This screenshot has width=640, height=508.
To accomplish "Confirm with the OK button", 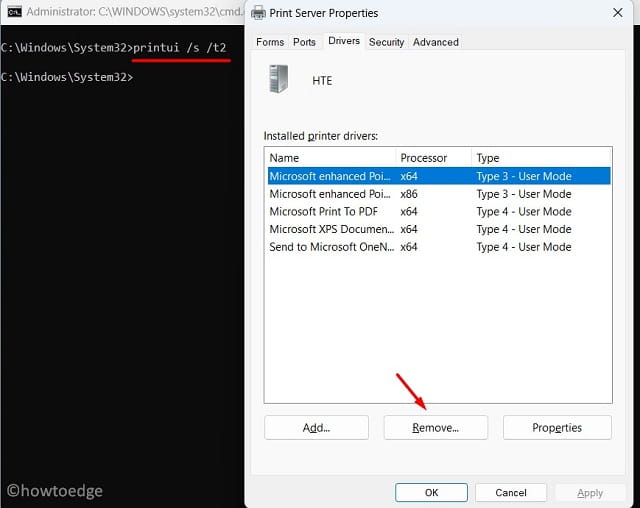I will pos(431,492).
